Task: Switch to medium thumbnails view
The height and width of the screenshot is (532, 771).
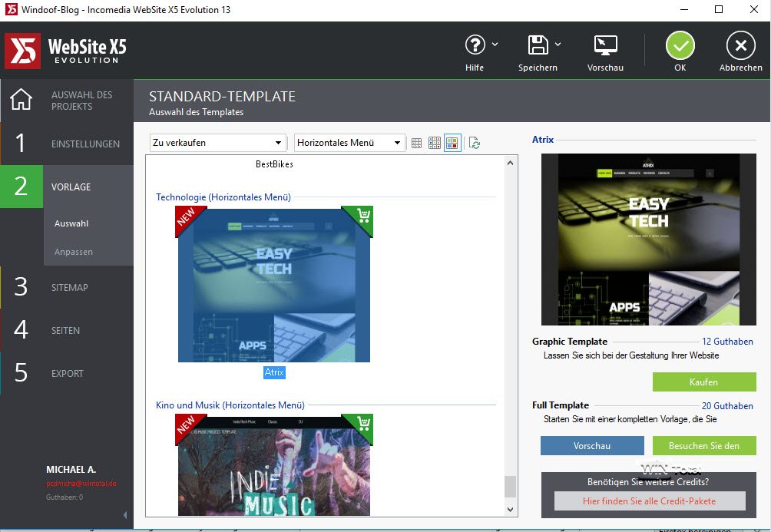Action: point(435,143)
